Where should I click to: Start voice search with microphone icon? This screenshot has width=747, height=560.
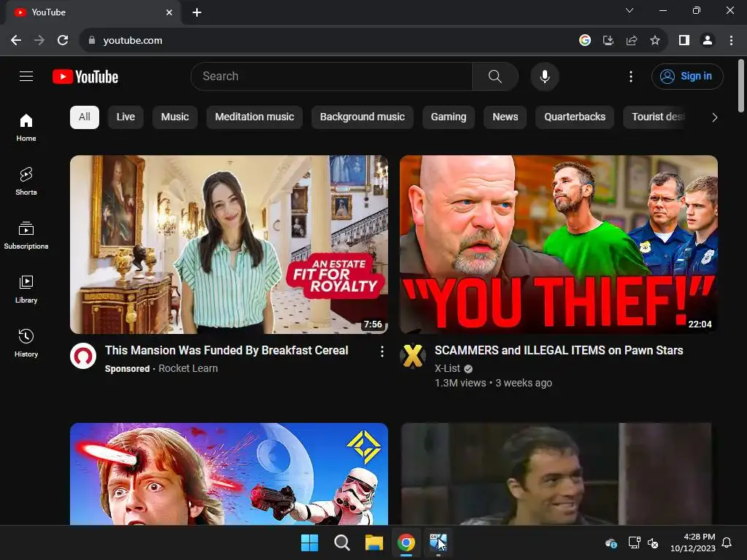(544, 76)
